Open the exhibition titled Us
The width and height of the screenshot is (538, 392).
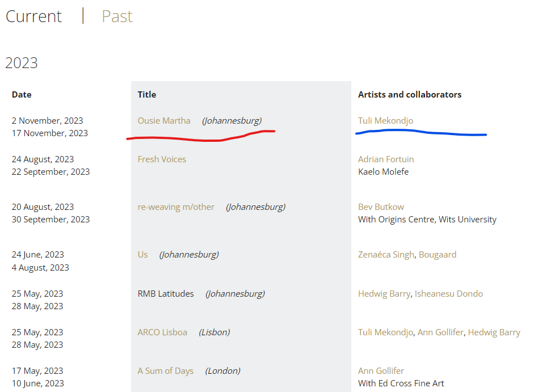(142, 255)
